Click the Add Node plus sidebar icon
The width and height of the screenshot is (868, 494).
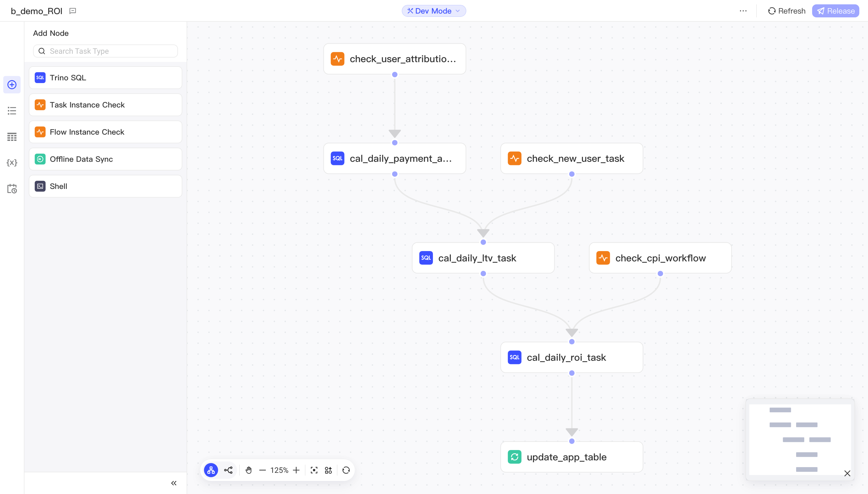(12, 84)
